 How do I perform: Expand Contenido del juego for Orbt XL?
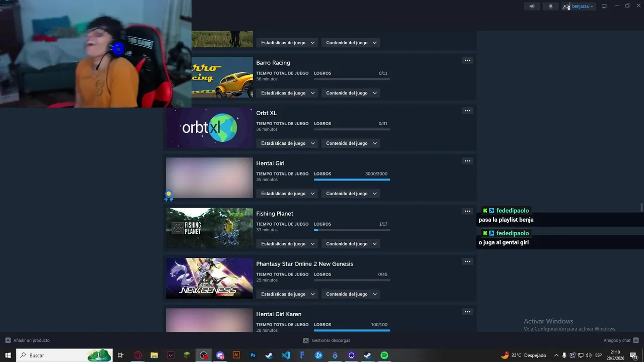pyautogui.click(x=351, y=143)
